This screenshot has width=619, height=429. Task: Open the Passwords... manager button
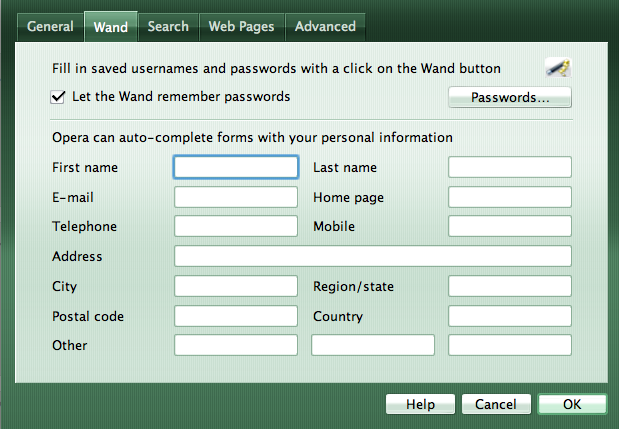click(x=510, y=97)
